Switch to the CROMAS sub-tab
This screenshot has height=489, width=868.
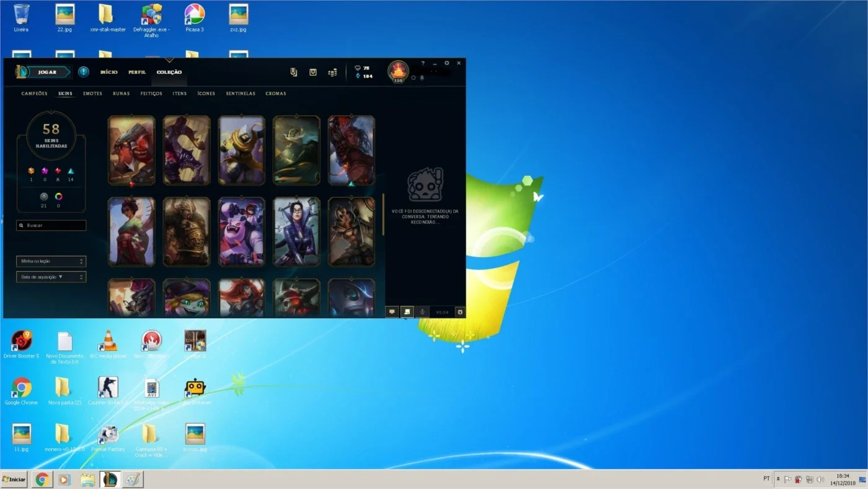point(276,94)
